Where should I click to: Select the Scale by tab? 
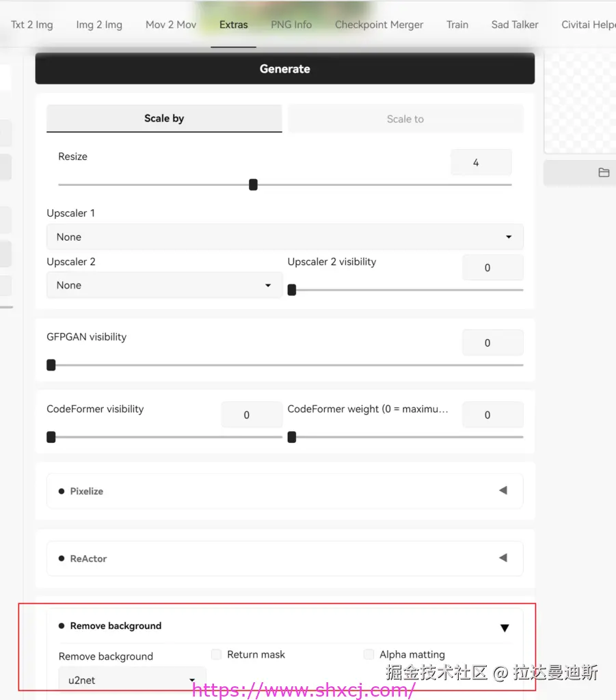coord(164,118)
